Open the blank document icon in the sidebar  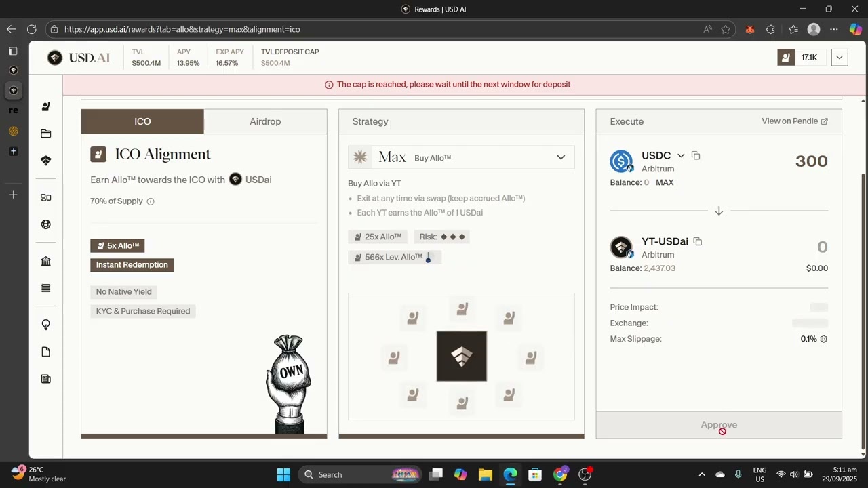click(46, 352)
